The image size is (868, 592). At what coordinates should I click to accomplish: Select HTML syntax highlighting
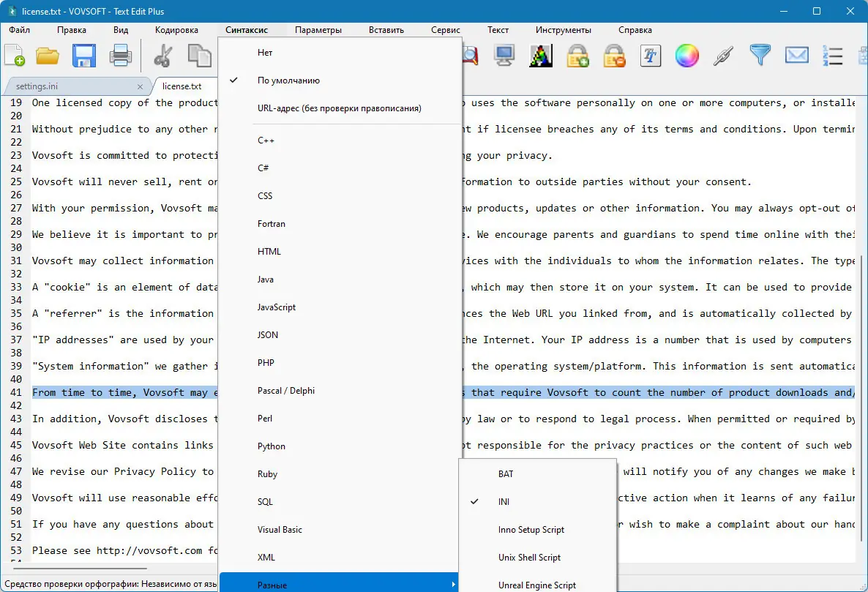(x=340, y=252)
